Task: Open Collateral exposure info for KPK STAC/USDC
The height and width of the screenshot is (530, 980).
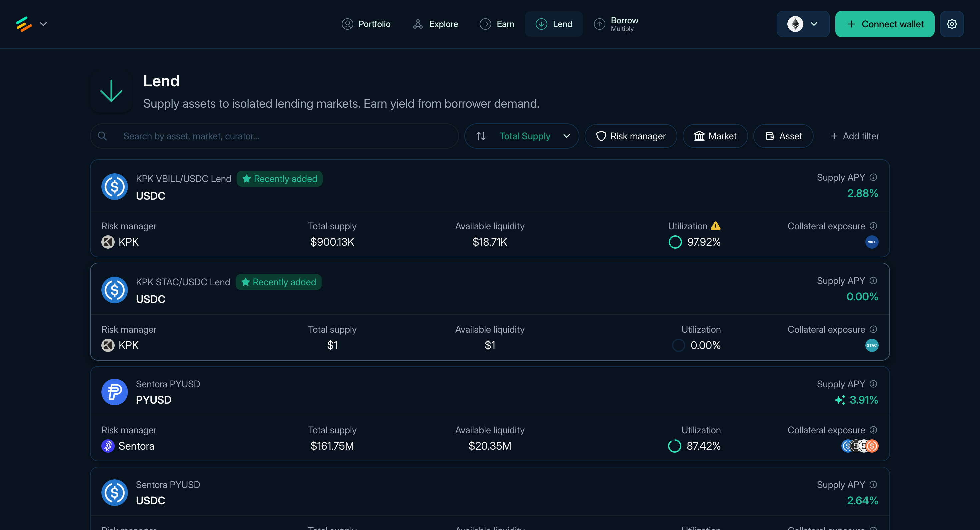Action: click(873, 329)
